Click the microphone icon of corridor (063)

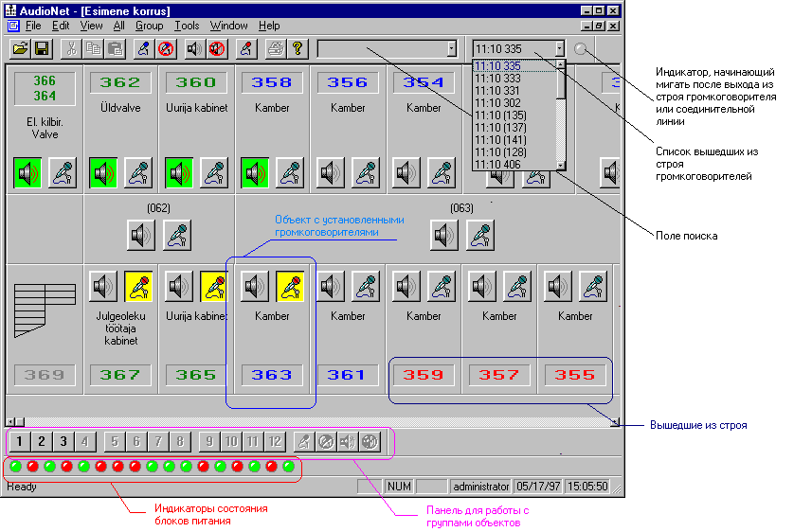coord(480,235)
